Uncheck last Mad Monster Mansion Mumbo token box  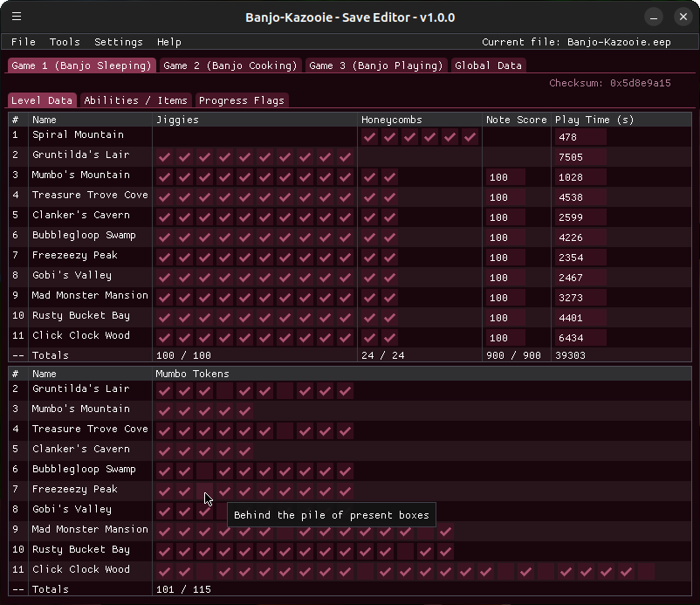[x=446, y=532]
